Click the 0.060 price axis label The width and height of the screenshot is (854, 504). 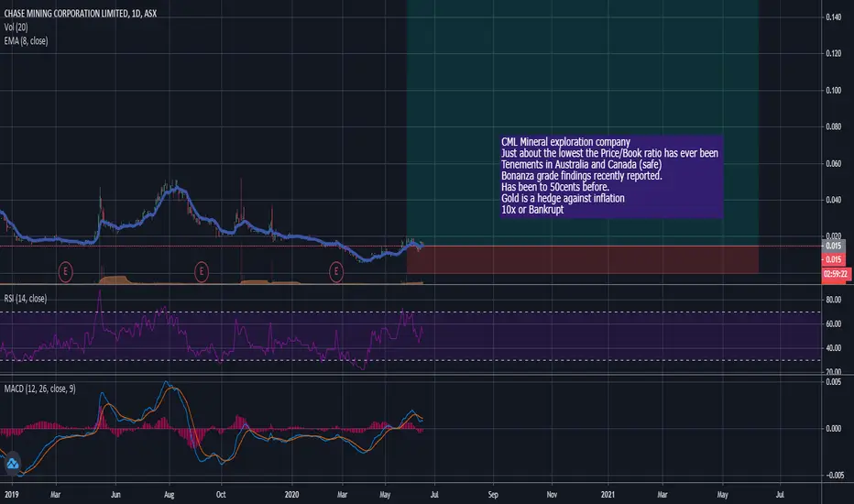[833, 163]
